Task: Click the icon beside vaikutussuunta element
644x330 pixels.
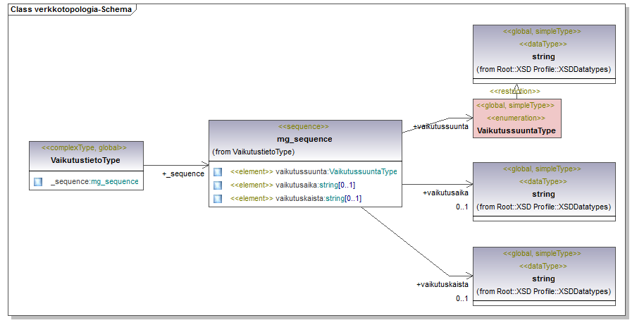Action: [x=218, y=171]
